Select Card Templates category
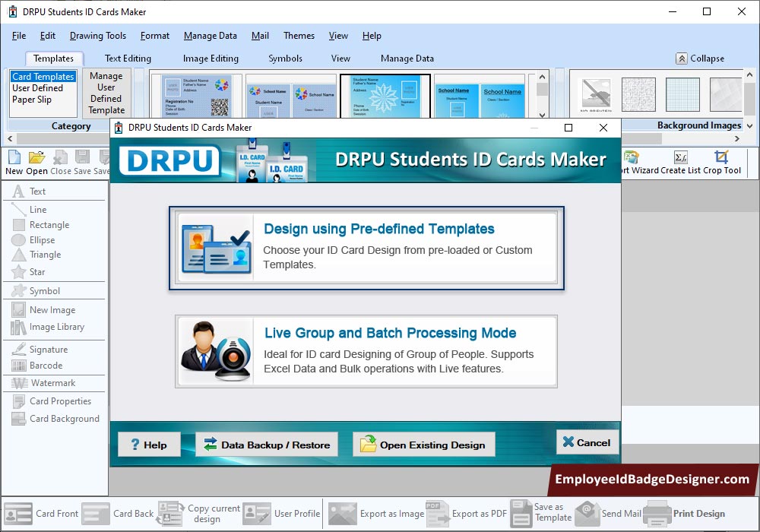The width and height of the screenshot is (760, 532). [x=43, y=77]
